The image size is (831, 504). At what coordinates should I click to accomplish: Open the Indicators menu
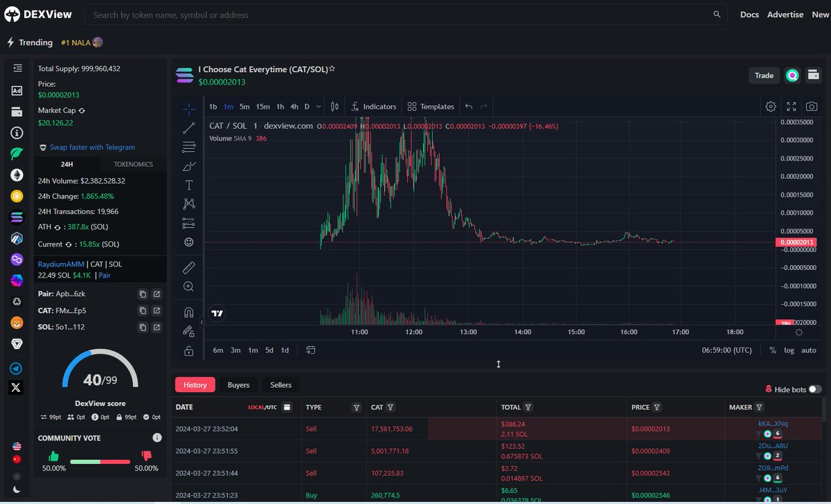pyautogui.click(x=374, y=107)
